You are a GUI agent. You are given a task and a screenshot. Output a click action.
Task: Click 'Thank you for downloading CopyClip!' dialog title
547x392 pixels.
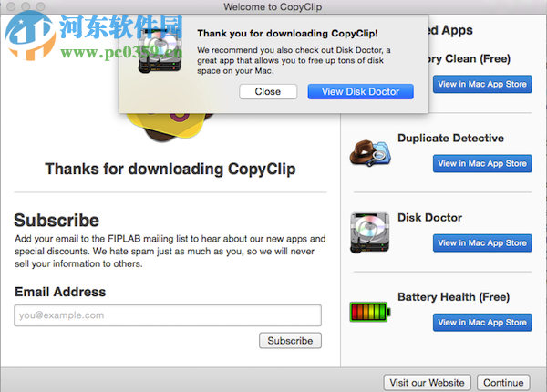pos(287,34)
